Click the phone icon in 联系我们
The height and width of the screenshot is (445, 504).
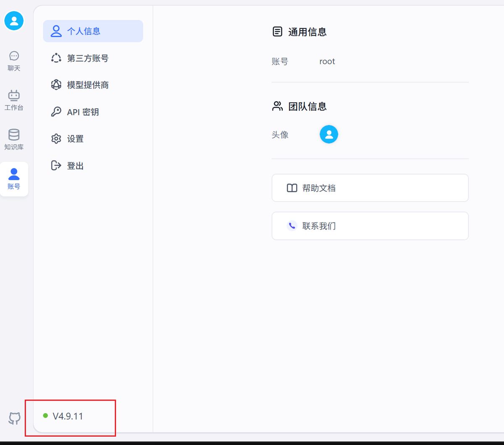click(292, 226)
